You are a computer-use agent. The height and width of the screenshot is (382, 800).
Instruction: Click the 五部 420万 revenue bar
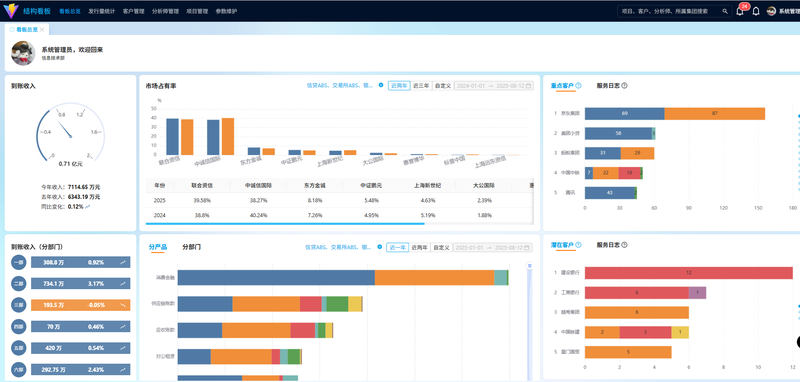pyautogui.click(x=81, y=348)
